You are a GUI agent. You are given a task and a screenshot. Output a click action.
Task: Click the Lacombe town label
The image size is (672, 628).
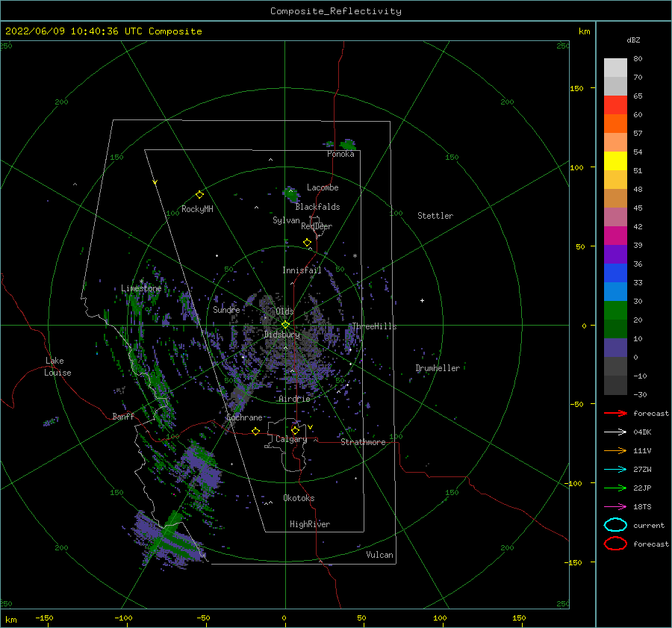pyautogui.click(x=323, y=187)
